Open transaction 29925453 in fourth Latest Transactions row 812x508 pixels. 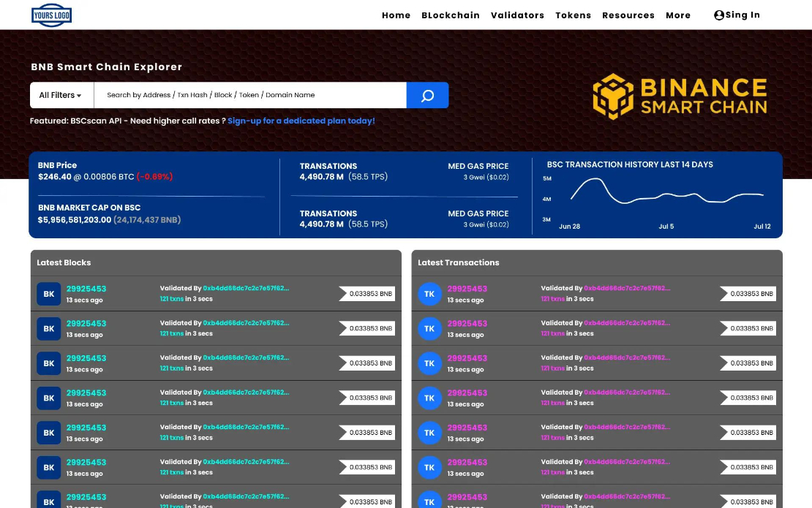[467, 393]
